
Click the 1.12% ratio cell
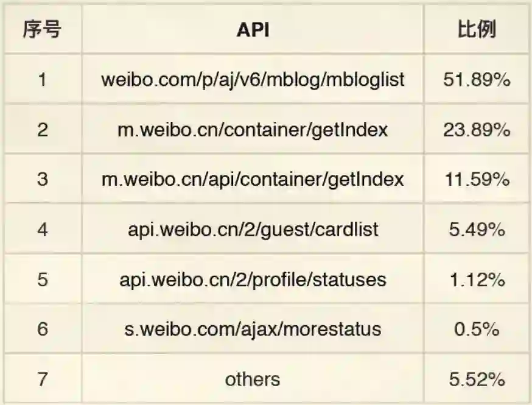(477, 280)
